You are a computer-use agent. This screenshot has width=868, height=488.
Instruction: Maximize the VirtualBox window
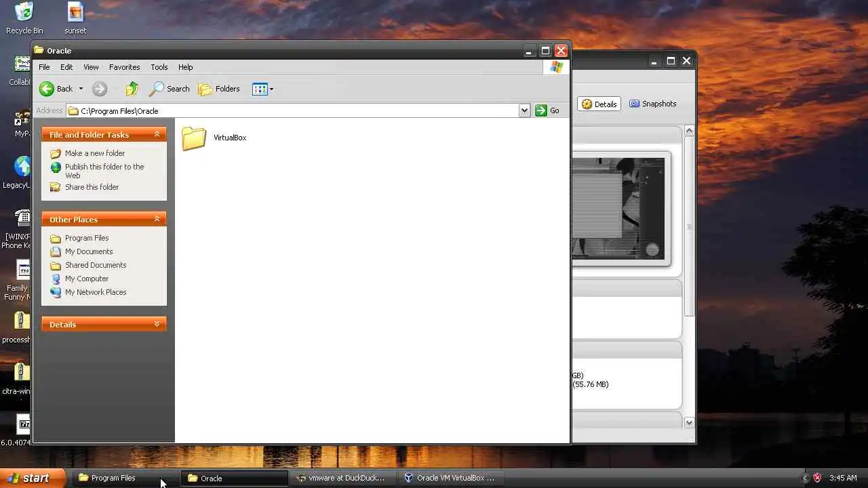tap(671, 61)
